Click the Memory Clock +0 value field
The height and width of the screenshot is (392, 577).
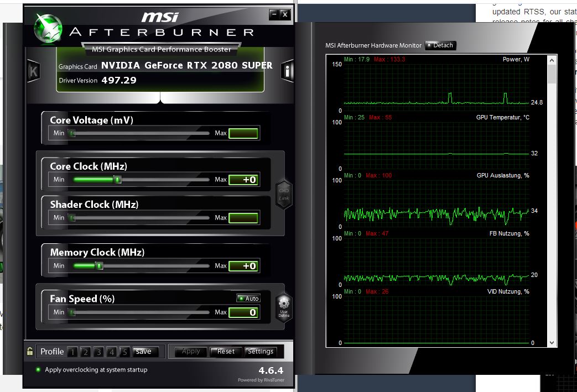click(243, 266)
